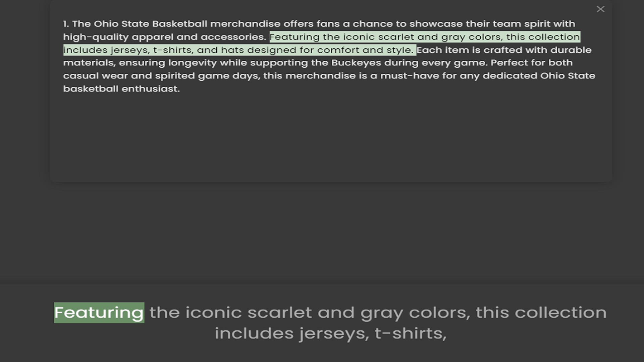Select the word "iconic" in the bottom caption

pos(213,312)
